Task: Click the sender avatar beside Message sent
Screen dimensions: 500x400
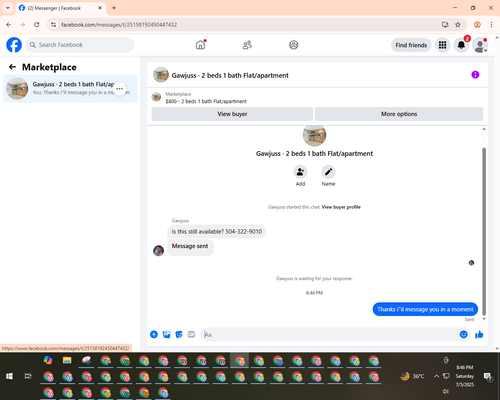Action: [158, 250]
